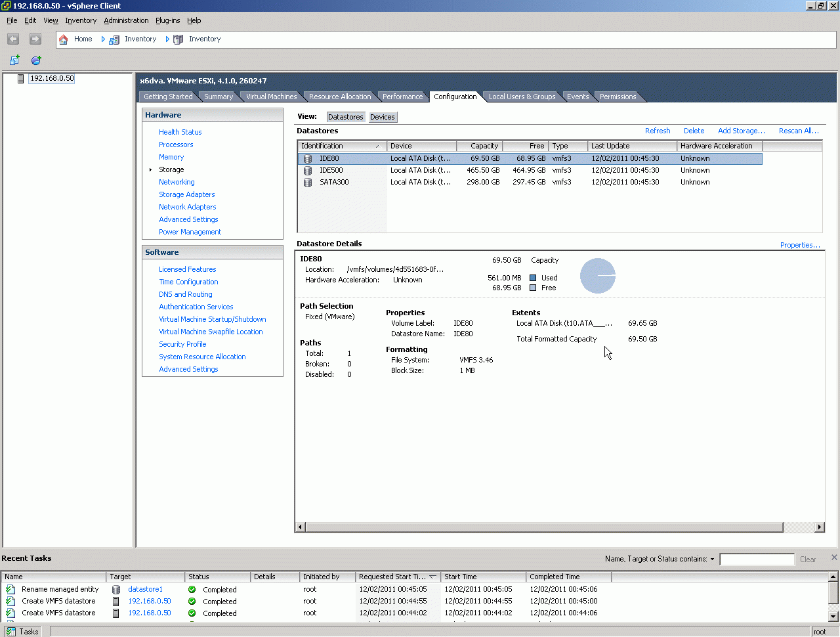The width and height of the screenshot is (840, 637).
Task: Switch view to Devices
Action: point(383,117)
